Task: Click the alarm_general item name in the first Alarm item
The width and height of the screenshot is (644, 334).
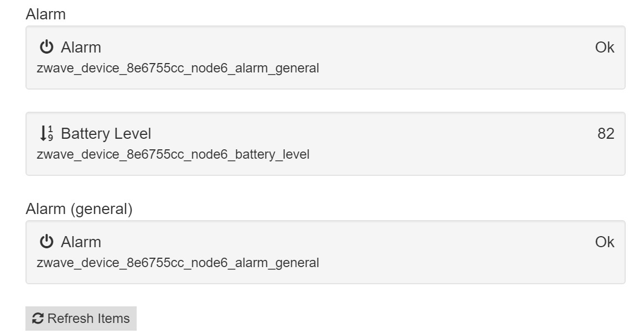Action: pyautogui.click(x=178, y=69)
